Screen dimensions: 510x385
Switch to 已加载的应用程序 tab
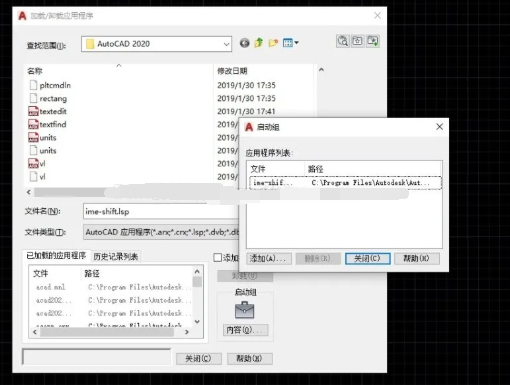coord(56,256)
